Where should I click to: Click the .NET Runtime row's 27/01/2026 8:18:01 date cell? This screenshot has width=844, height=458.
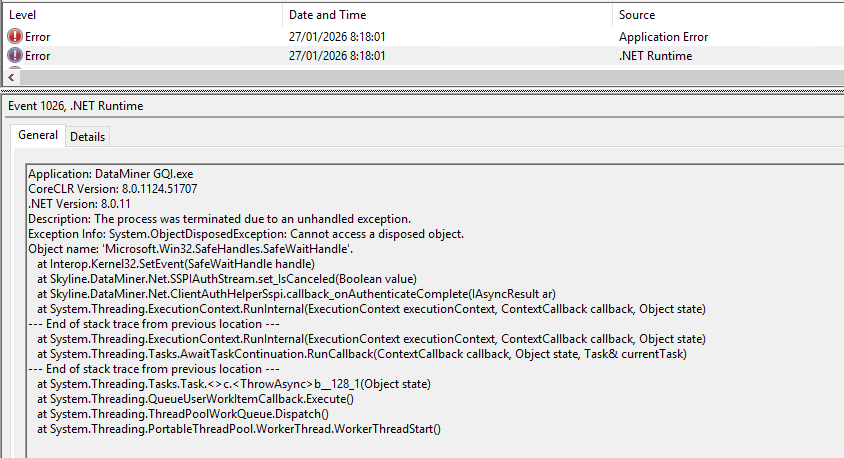pos(337,55)
